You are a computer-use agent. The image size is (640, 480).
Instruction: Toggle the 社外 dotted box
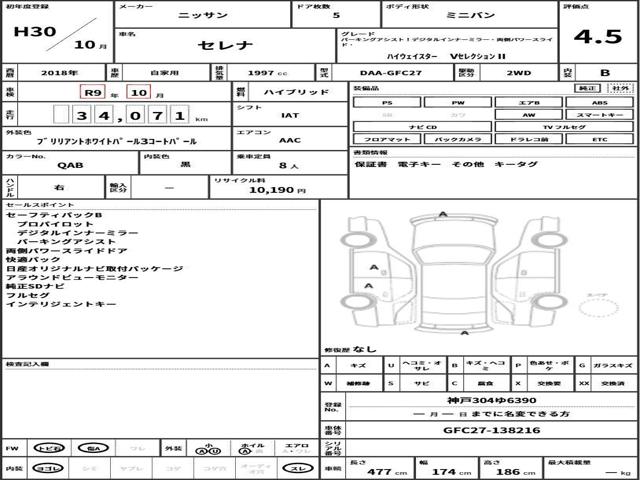(621, 88)
